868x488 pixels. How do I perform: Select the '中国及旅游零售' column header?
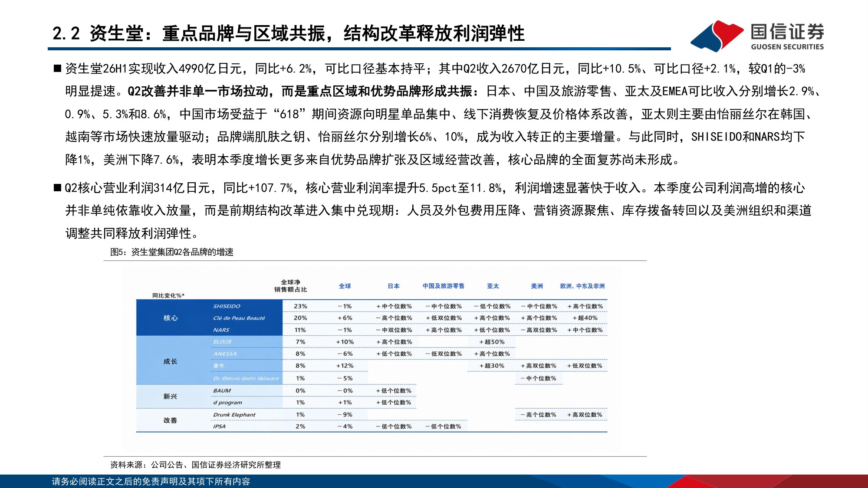444,286
